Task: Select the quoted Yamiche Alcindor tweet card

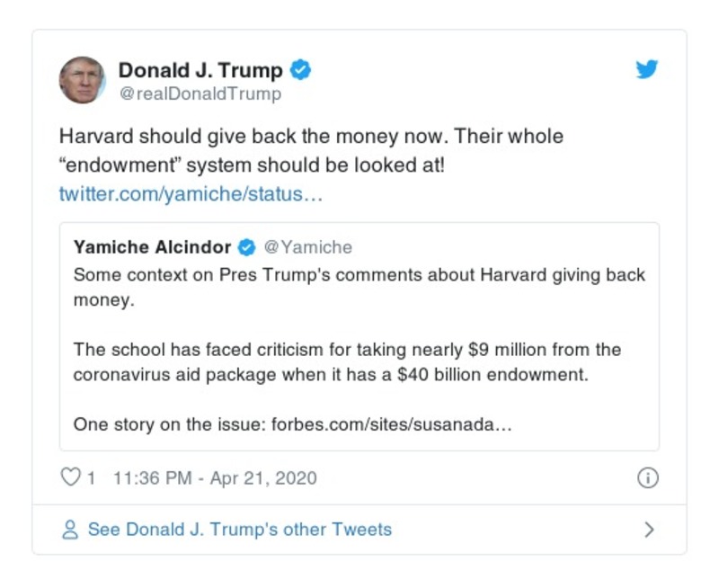Action: [x=359, y=333]
